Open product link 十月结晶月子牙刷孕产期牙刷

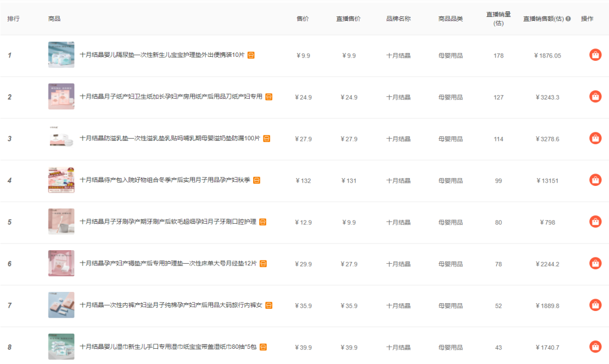click(x=168, y=221)
